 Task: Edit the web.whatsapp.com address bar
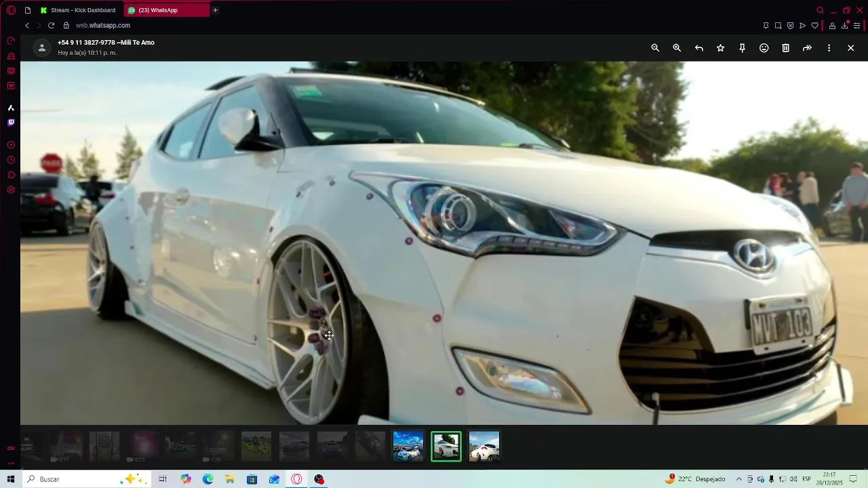click(103, 26)
